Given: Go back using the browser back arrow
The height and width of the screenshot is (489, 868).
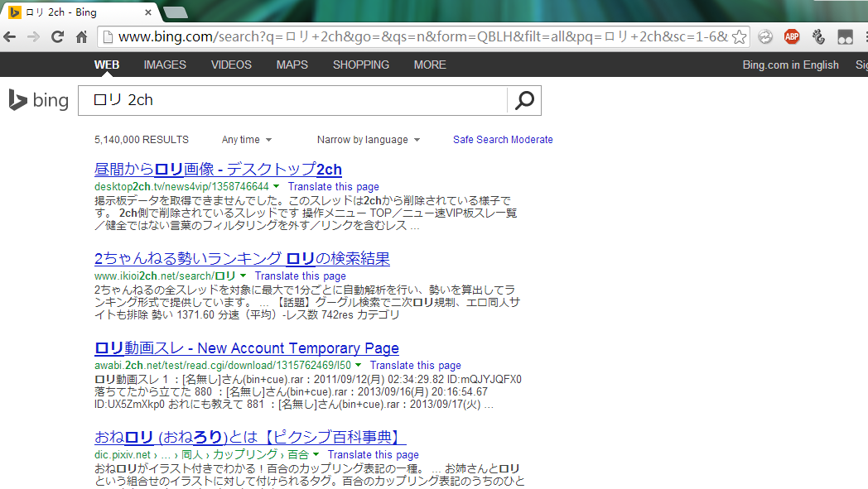Looking at the screenshot, I should pyautogui.click(x=9, y=37).
